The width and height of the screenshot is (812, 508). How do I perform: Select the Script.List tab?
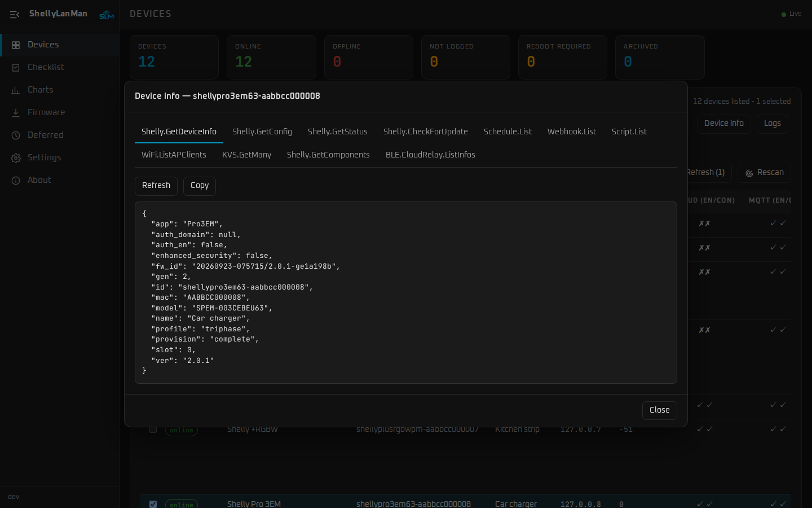pos(629,132)
